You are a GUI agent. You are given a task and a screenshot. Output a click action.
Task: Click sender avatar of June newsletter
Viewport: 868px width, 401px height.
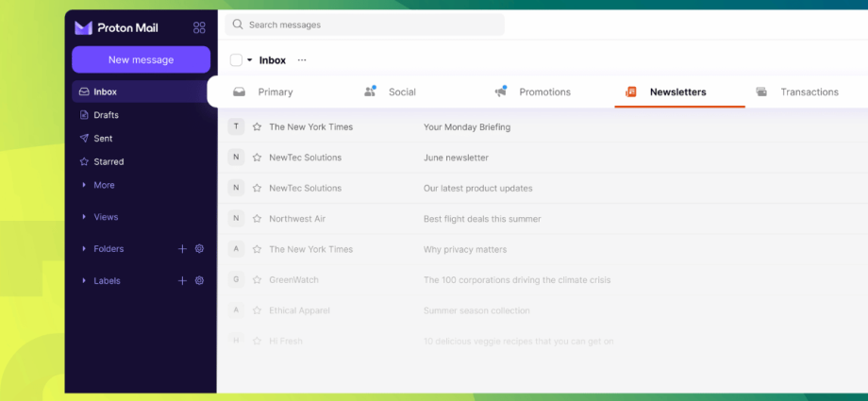tap(236, 158)
